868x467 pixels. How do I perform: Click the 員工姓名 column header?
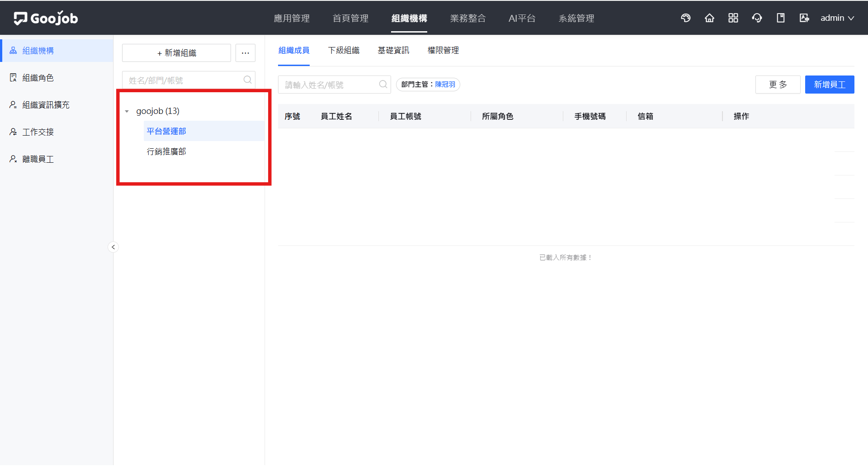coord(336,116)
